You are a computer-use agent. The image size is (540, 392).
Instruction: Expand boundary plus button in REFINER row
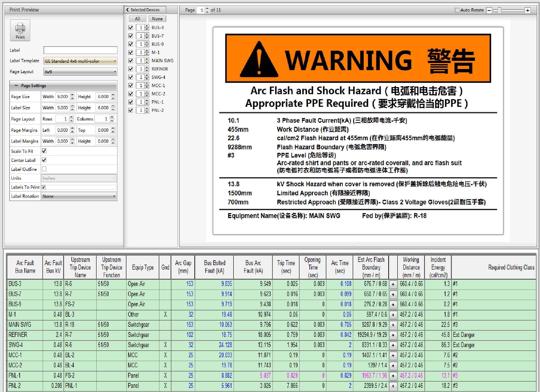[393, 335]
